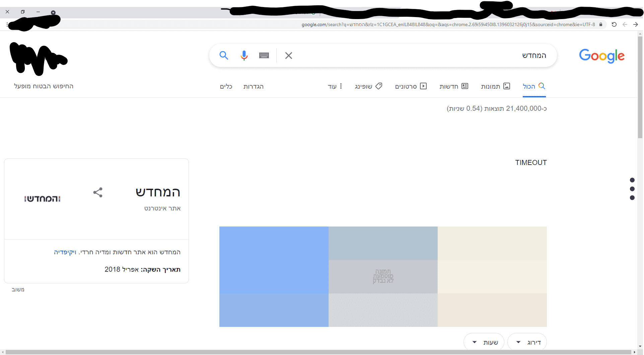Open the סרטונים (Videos) results
This screenshot has width=644, height=355.
click(411, 86)
